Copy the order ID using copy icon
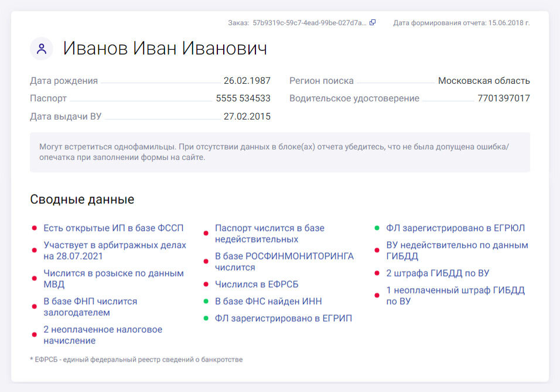Viewport: 560px width, 392px height. 373,22
